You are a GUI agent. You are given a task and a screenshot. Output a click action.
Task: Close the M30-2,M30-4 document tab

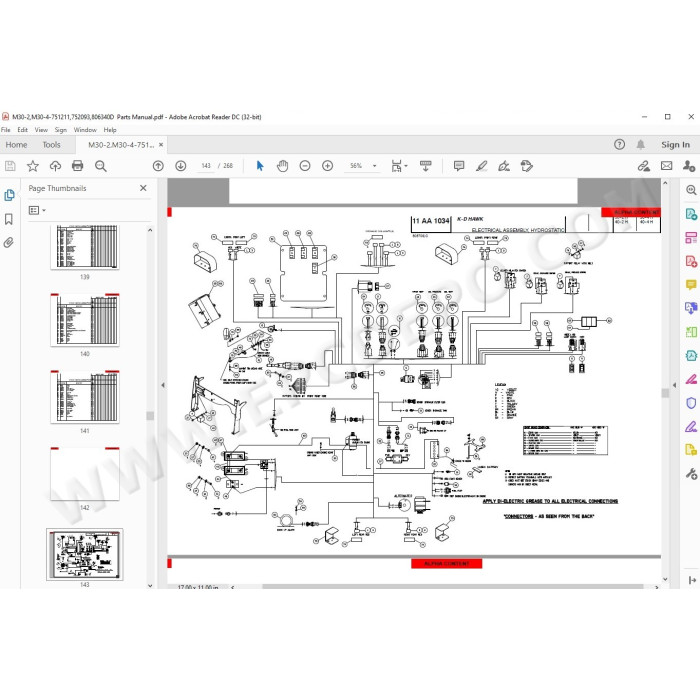point(161,145)
